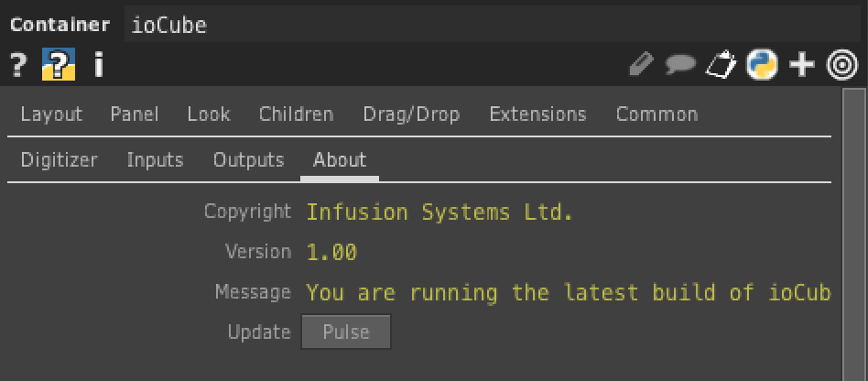Screen dimensions: 868x381
Task: Click the clipboard copy parameters icon
Action: click(x=721, y=65)
